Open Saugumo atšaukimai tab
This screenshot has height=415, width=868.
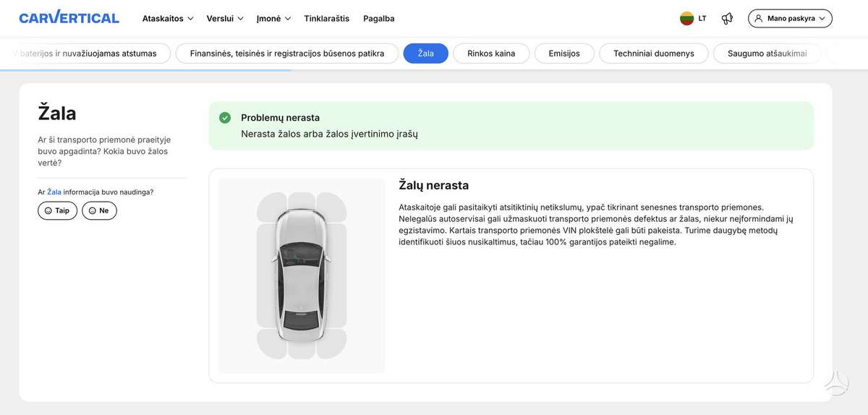tap(767, 54)
